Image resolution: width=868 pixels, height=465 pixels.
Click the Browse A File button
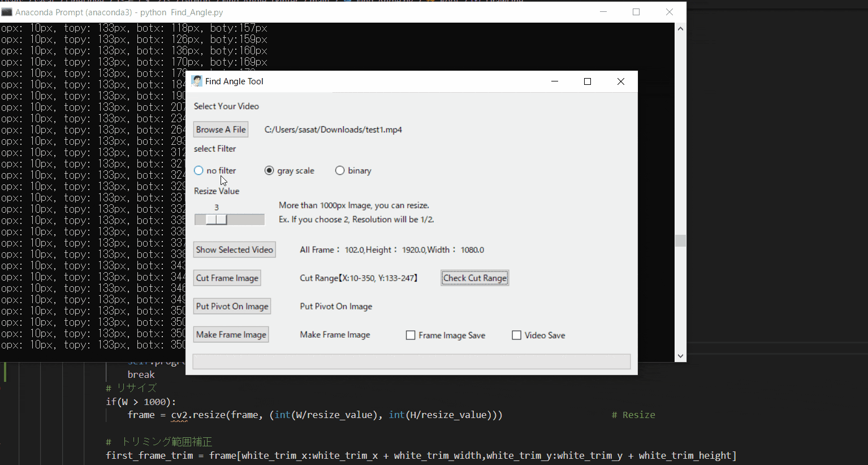click(x=221, y=130)
